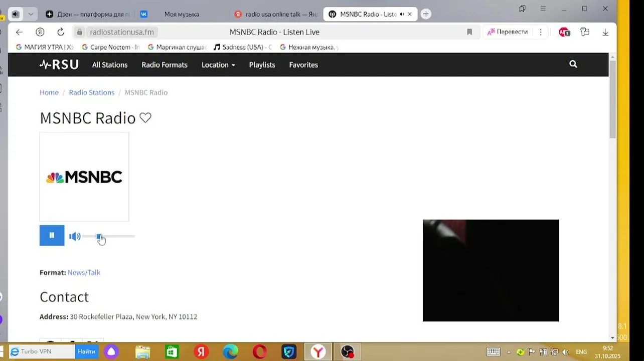The image size is (644, 361).
Task: Switch to the Дзен tab
Action: pyautogui.click(x=88, y=14)
